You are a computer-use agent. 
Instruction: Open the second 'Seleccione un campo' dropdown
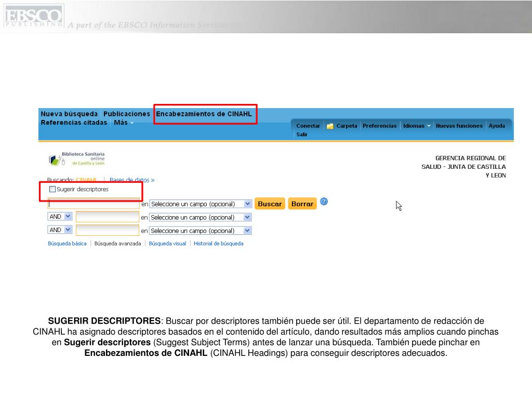tap(200, 218)
